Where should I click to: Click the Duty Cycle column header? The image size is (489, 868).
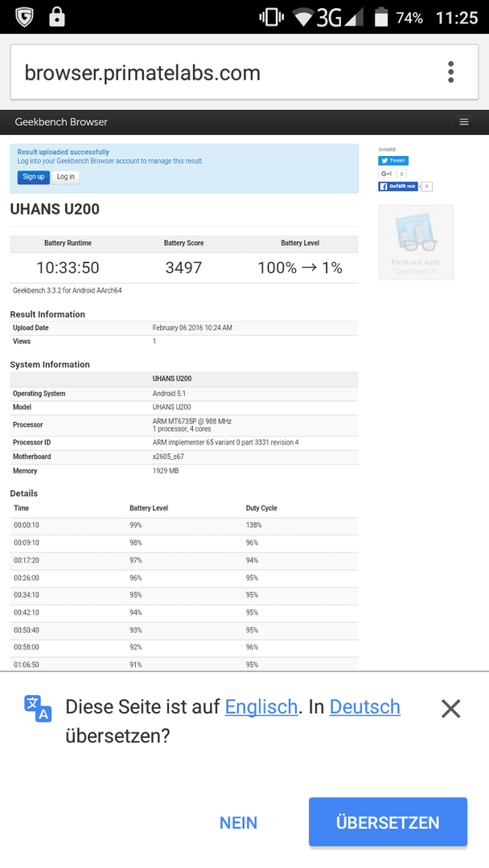261,508
